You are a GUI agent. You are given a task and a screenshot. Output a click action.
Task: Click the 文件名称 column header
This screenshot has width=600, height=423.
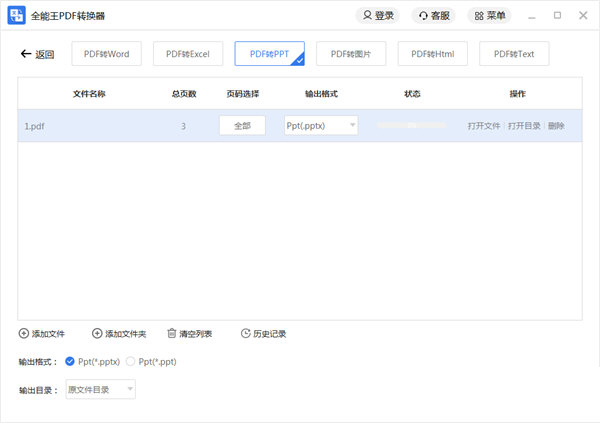pyautogui.click(x=89, y=94)
